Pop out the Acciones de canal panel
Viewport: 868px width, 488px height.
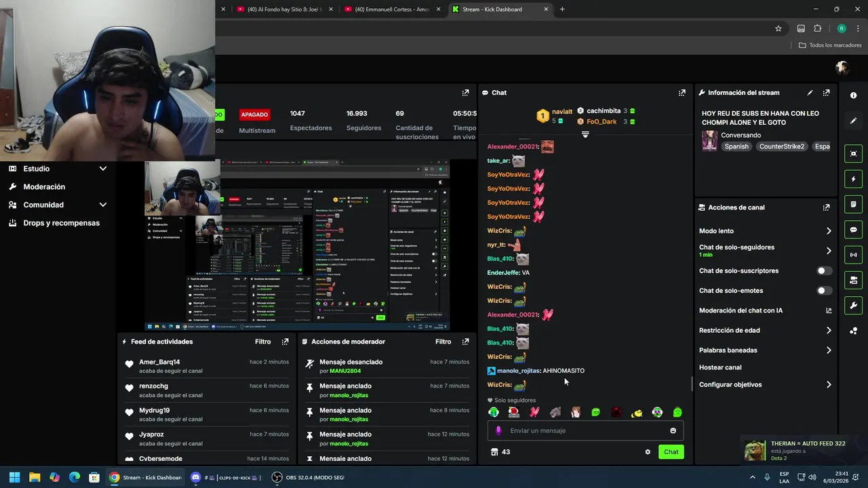pos(826,207)
